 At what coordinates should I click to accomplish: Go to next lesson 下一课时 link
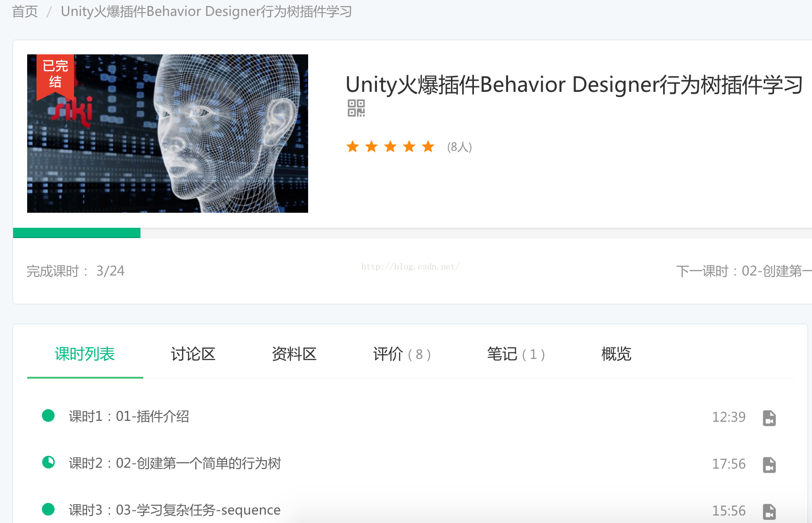click(x=744, y=271)
